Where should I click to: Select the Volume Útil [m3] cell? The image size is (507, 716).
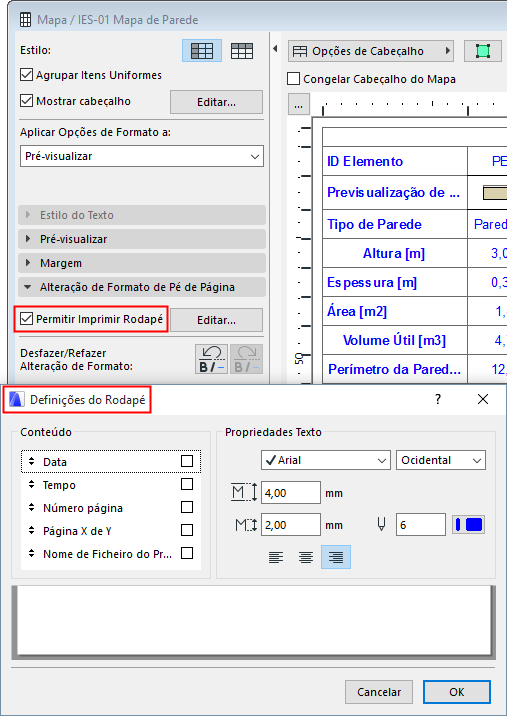pyautogui.click(x=395, y=340)
